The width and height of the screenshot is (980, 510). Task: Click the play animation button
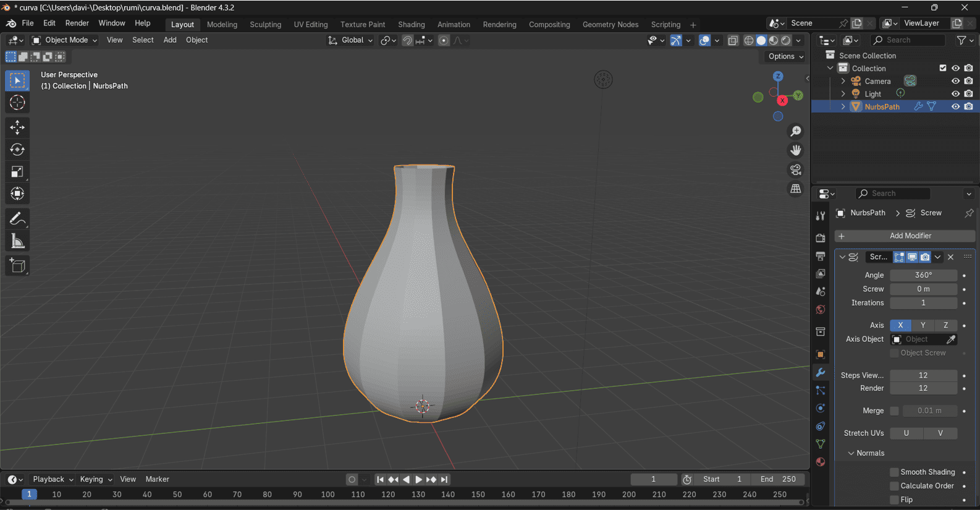tap(418, 480)
